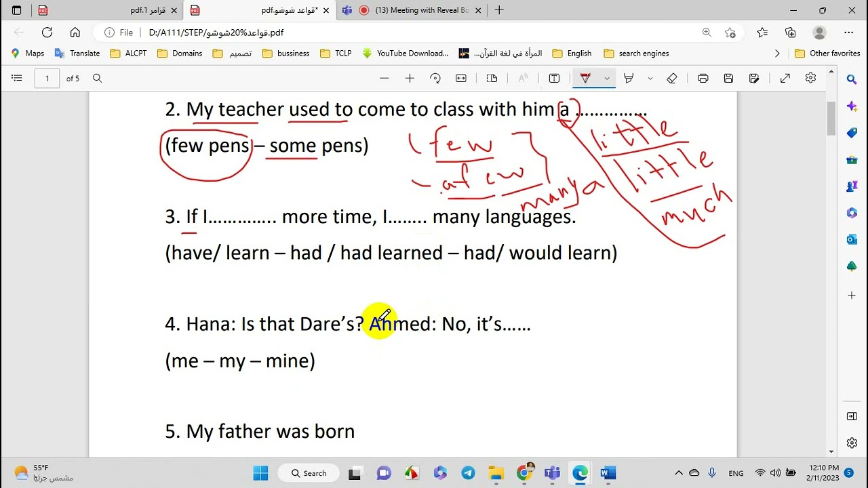Open the Collections panel

[x=791, y=32]
